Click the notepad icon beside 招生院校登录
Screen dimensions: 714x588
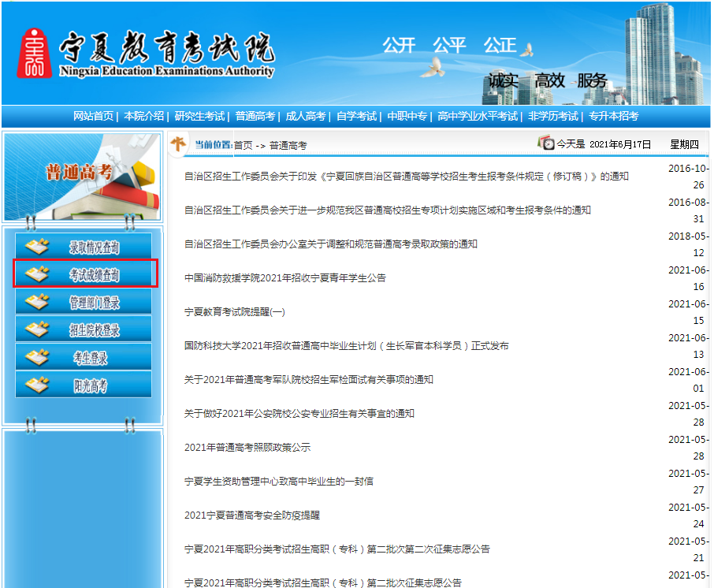coord(37,329)
